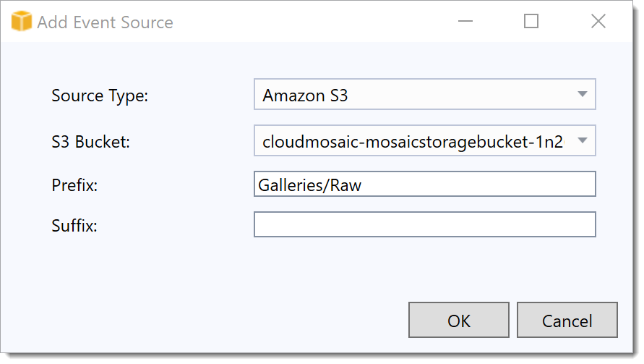
Task: Maximize the Add Event Source window
Action: point(531,21)
